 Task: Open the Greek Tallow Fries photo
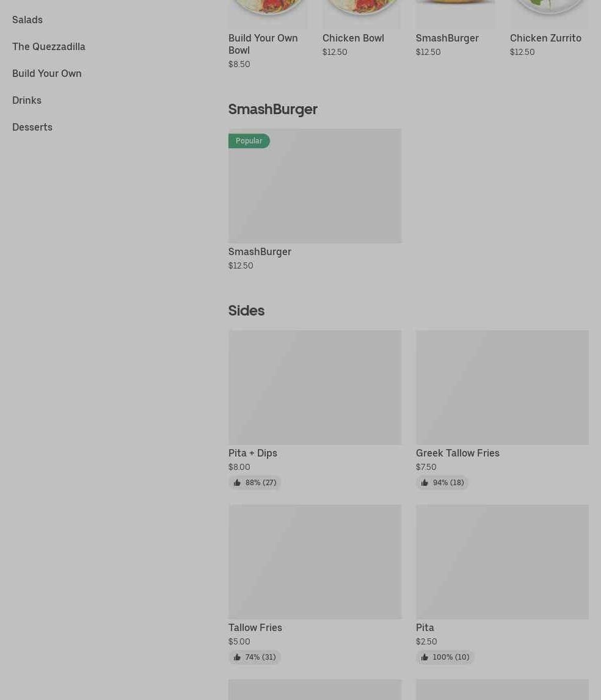click(502, 388)
